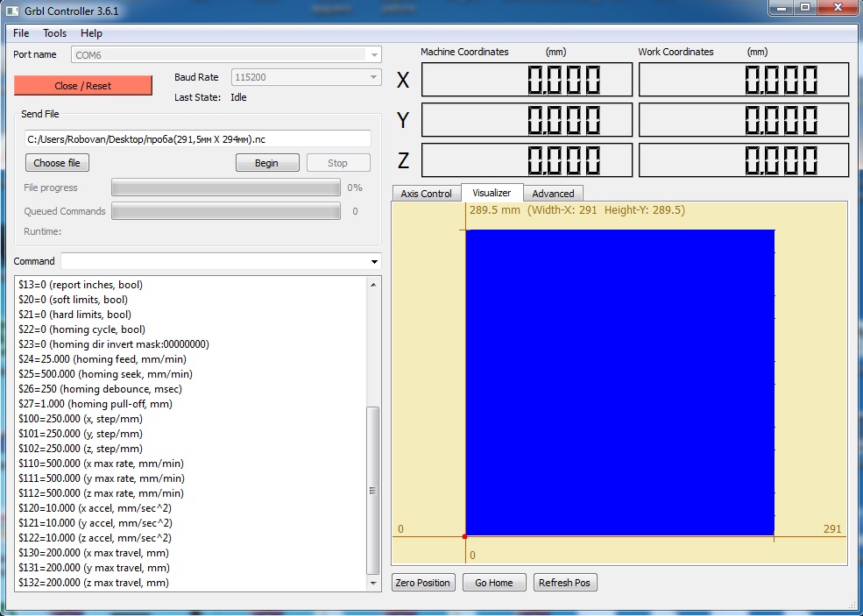Click the Choose file button
Viewport: 863px width, 616px height.
pos(57,163)
